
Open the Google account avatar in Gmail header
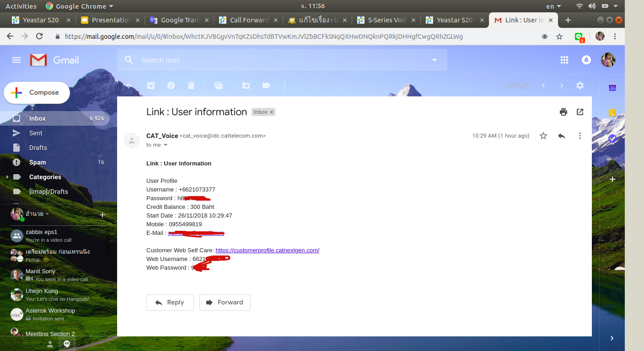click(x=608, y=60)
